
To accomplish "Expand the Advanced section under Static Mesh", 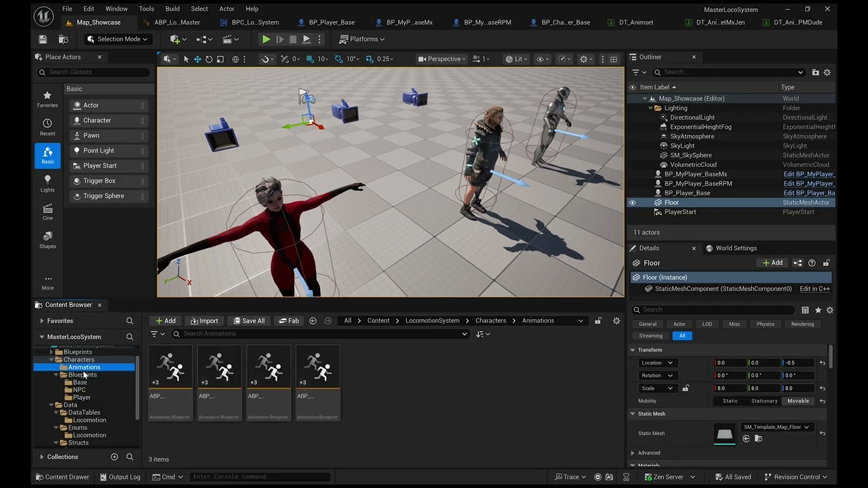I will pos(633,453).
